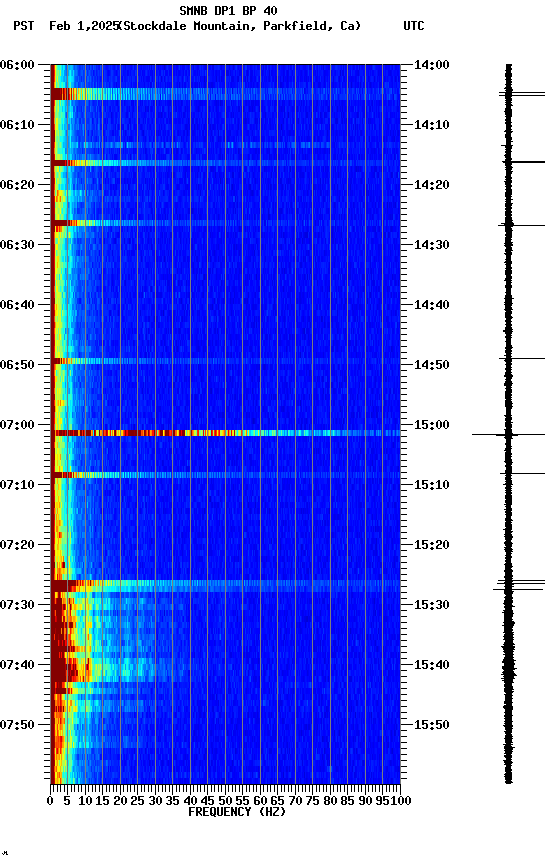Screen dimensions: 552x864
Task: Click the 90 Hz frequency tick label
Action: tap(365, 801)
